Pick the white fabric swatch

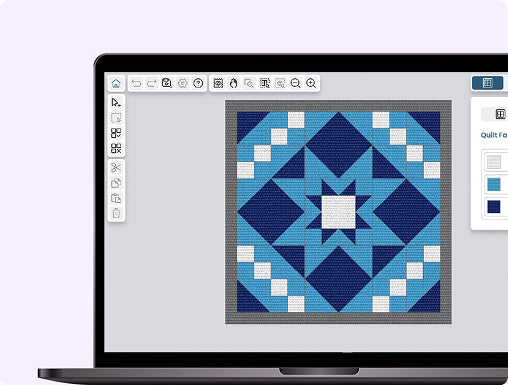[494, 162]
